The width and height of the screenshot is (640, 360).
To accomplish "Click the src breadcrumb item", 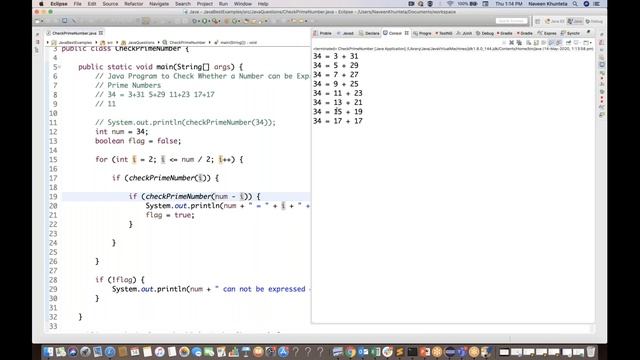I will [107, 42].
